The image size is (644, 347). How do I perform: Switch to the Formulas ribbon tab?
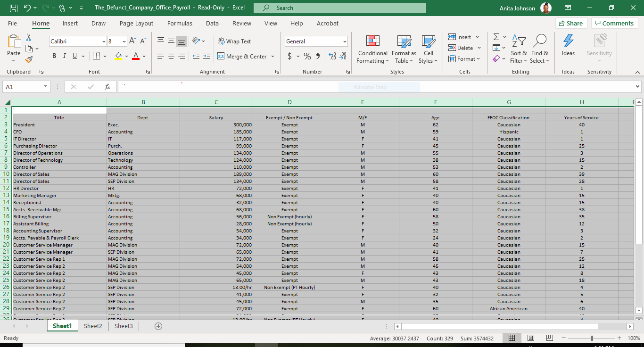pos(180,23)
